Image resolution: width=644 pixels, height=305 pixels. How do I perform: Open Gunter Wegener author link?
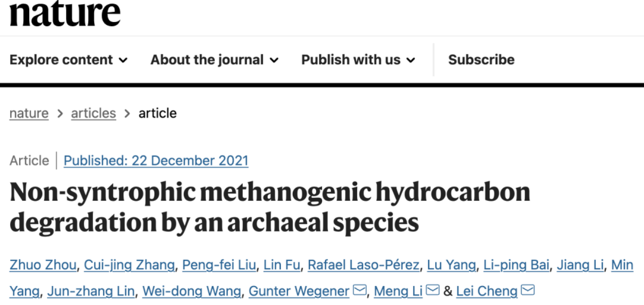point(299,291)
